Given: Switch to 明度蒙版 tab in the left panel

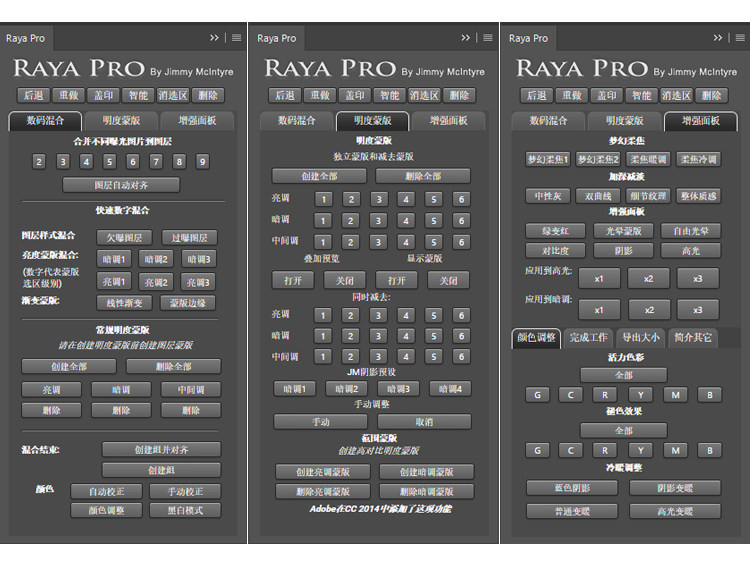Looking at the screenshot, I should tap(121, 121).
